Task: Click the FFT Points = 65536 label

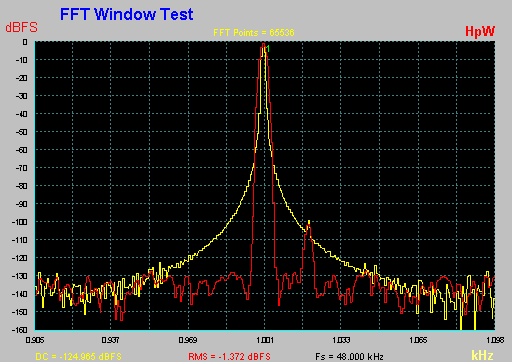Action: click(254, 33)
